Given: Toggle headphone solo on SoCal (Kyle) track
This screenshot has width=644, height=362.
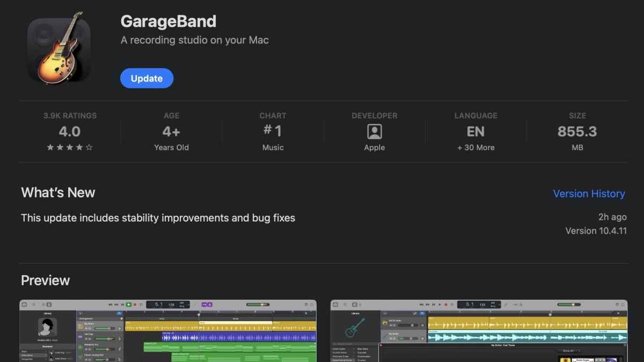Looking at the screenshot, I should (394, 325).
